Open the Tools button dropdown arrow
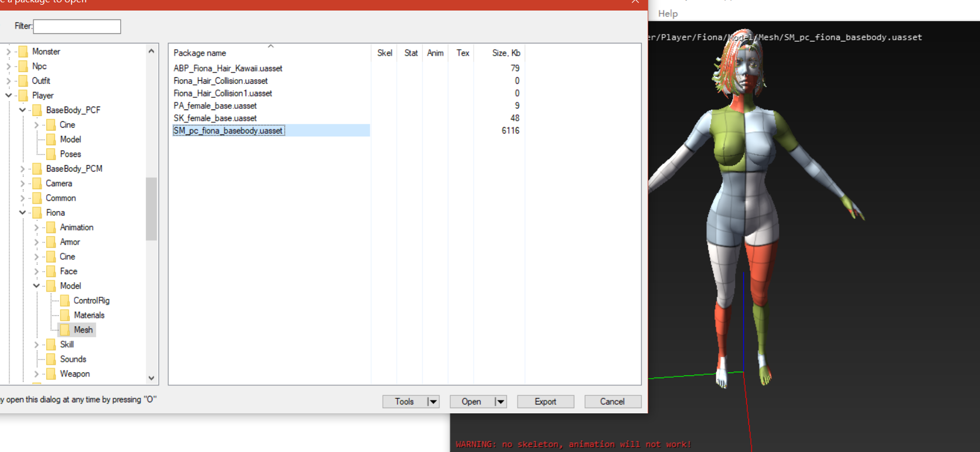This screenshot has height=452, width=980. point(433,402)
